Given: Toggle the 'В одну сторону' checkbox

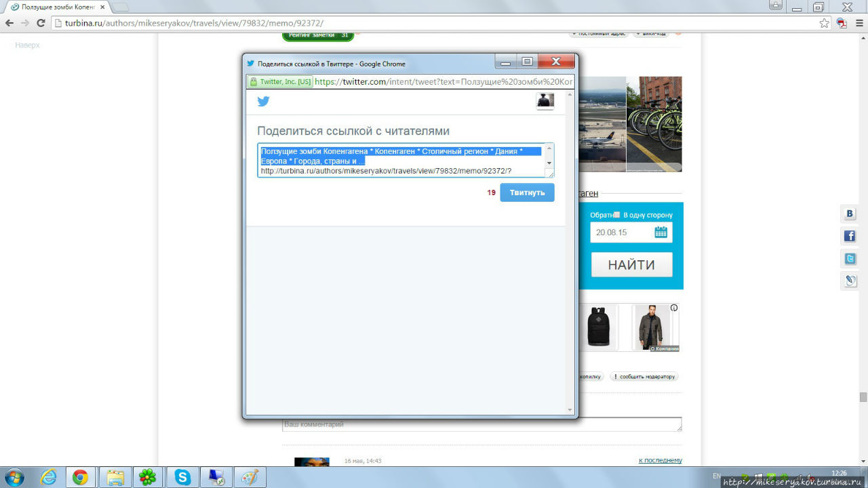Looking at the screenshot, I should pos(616,215).
